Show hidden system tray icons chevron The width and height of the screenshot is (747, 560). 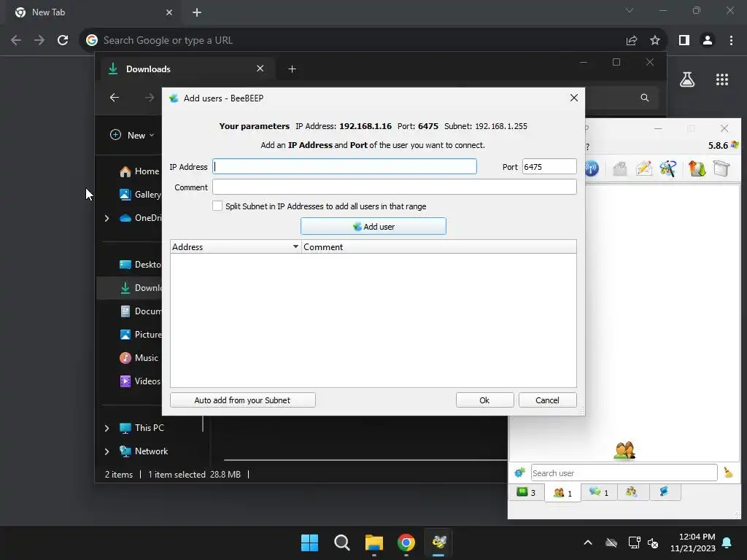588,542
